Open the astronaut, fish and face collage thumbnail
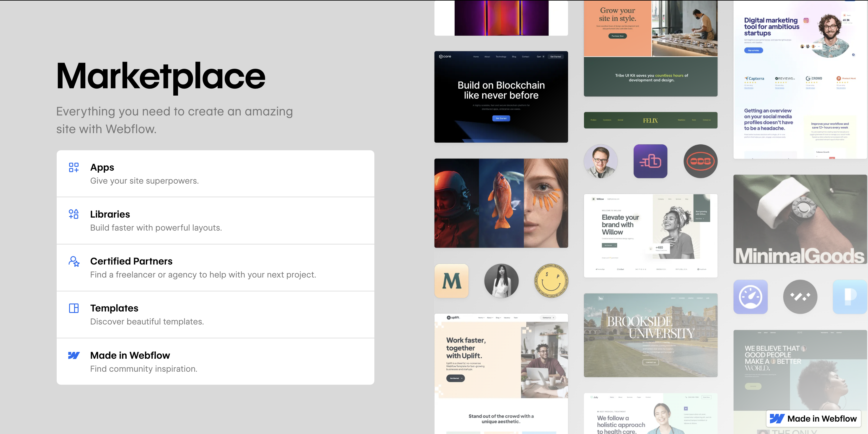Screen dimensions: 868x434 (501, 203)
